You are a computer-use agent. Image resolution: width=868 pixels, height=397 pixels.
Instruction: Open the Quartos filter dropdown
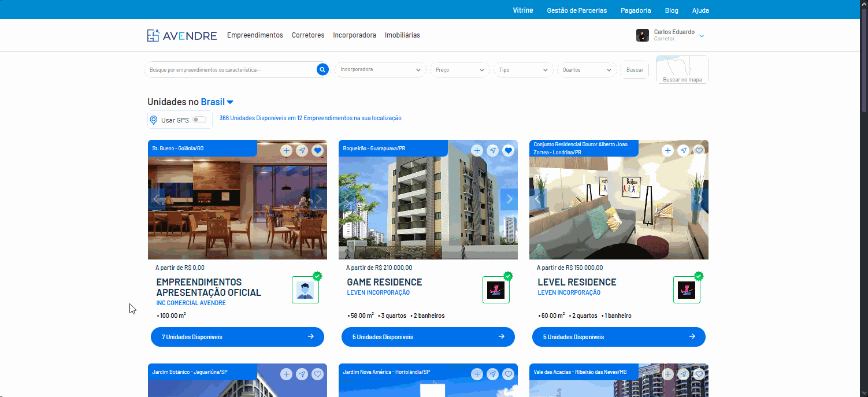point(587,69)
